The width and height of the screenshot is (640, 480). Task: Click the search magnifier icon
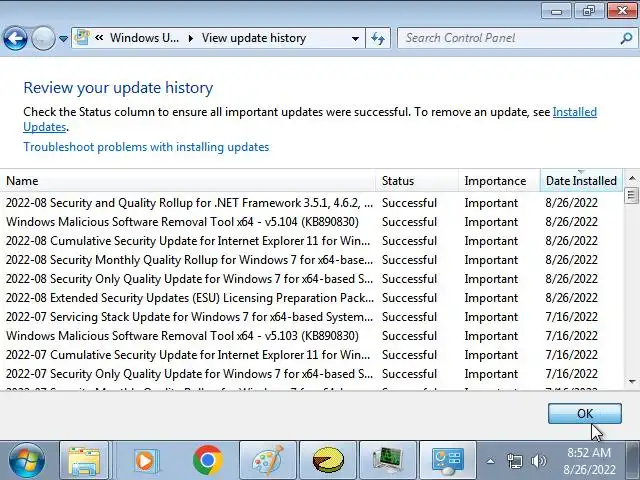click(626, 38)
